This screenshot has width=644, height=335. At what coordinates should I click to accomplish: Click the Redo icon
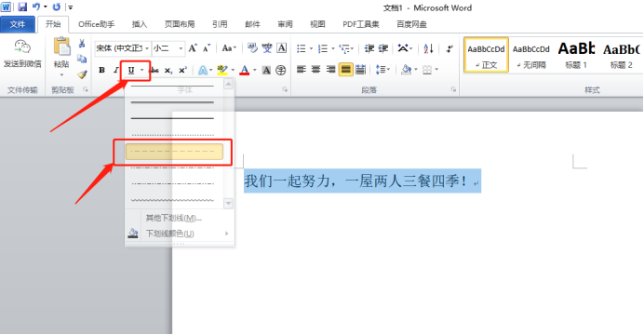tap(57, 7)
